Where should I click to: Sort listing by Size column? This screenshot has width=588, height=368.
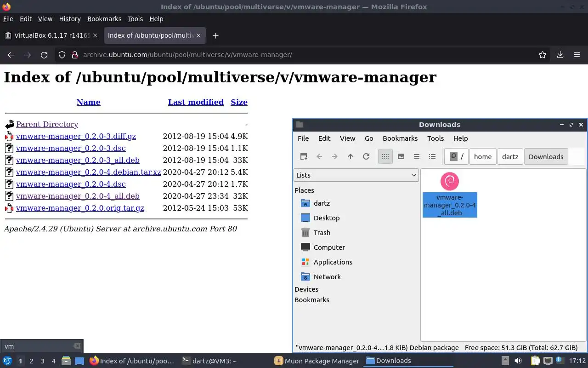click(x=239, y=102)
